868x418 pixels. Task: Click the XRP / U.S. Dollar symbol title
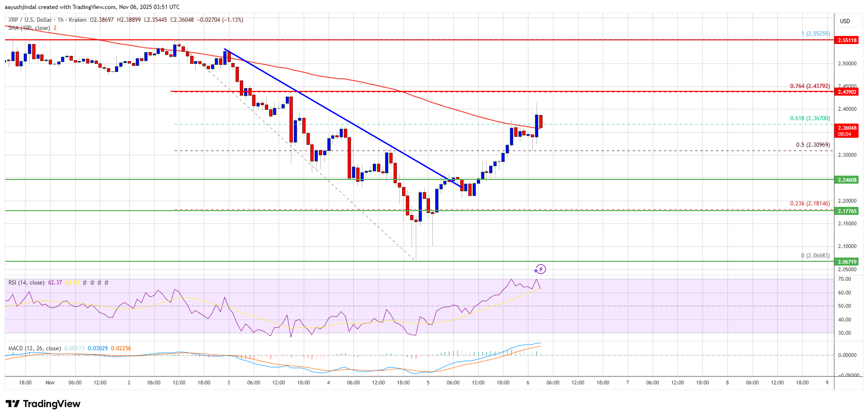tap(30, 20)
